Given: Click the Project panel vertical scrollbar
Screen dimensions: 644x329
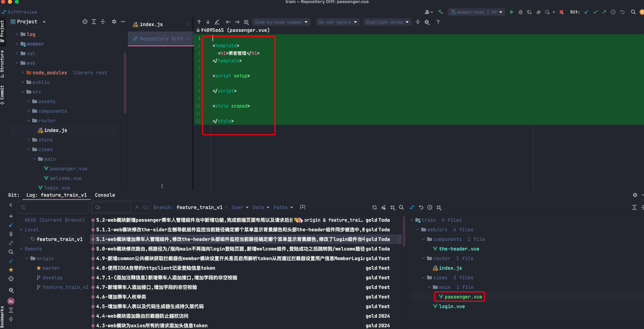Looking at the screenshot, I should point(125,82).
